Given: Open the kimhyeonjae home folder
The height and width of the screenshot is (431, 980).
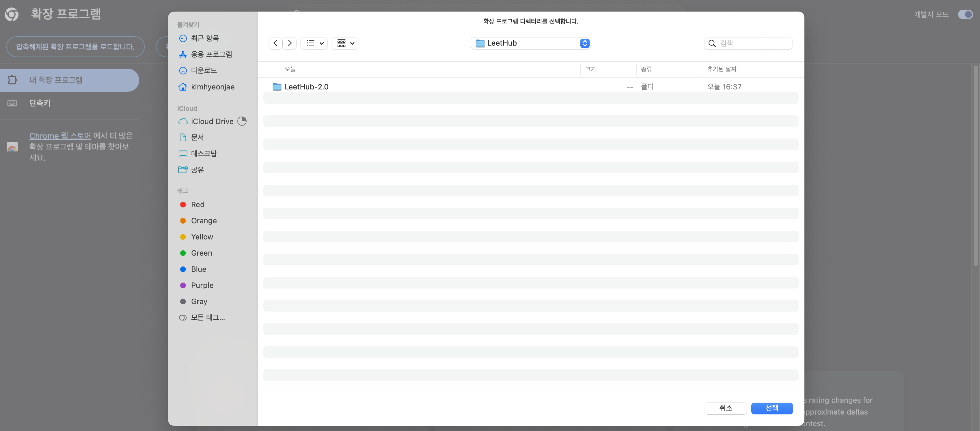Looking at the screenshot, I should pos(212,87).
